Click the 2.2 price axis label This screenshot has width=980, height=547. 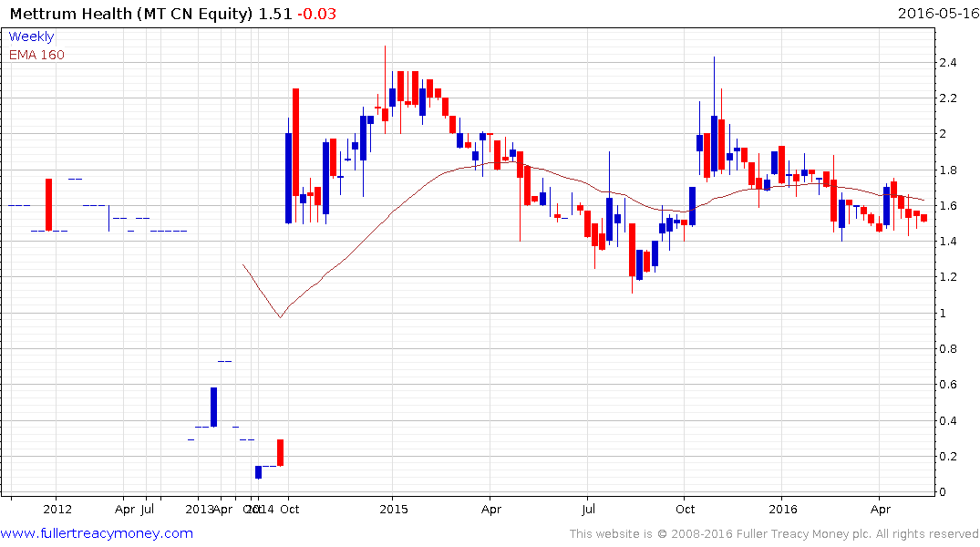[x=947, y=98]
